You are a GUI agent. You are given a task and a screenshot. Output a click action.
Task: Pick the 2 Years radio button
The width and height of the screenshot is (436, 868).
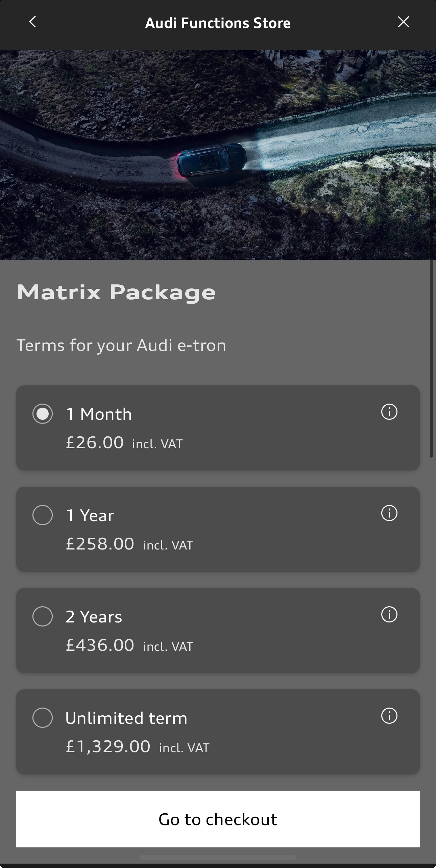coord(43,616)
